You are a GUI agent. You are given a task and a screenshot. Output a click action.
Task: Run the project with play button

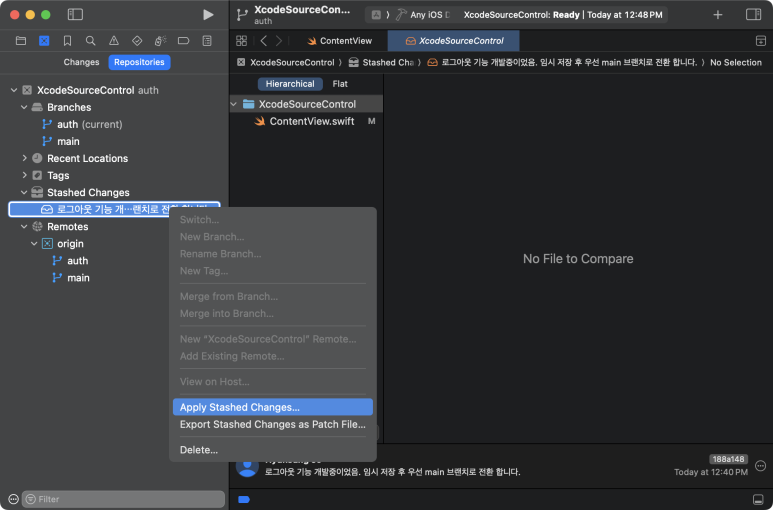pyautogui.click(x=208, y=15)
